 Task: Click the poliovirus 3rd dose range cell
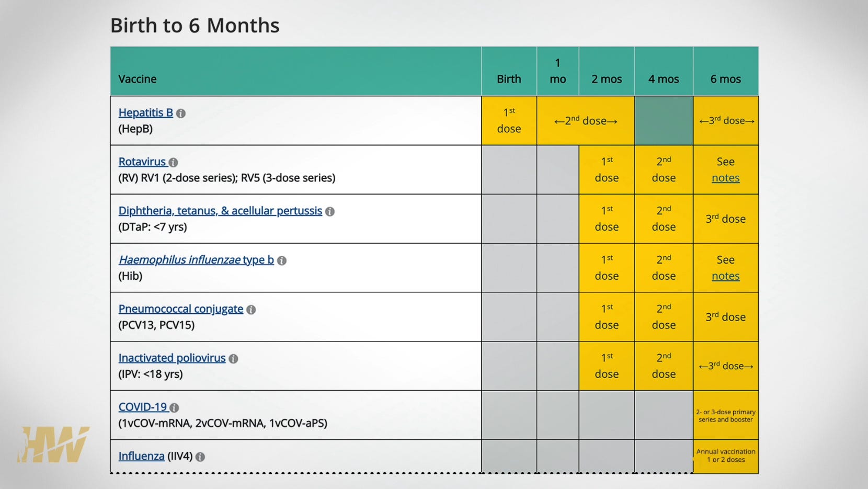726,366
